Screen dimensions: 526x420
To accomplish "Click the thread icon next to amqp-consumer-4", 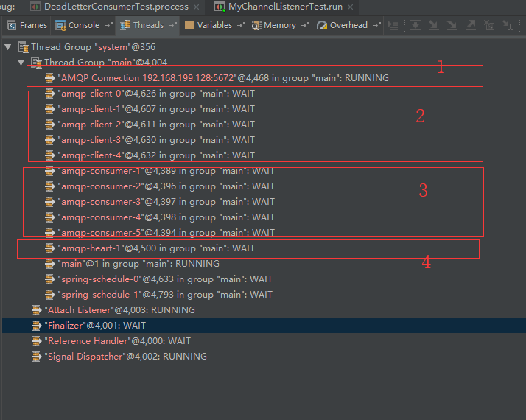I will coord(49,217).
